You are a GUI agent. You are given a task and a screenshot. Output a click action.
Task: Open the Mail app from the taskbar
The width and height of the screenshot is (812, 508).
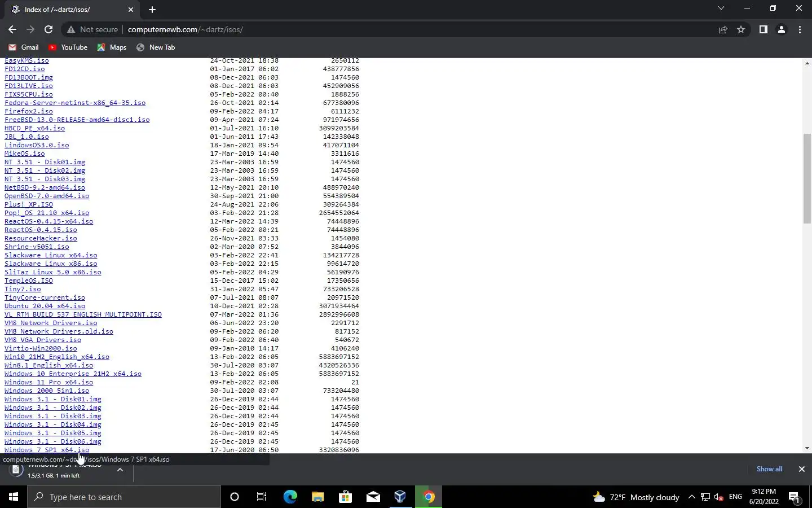[373, 497]
